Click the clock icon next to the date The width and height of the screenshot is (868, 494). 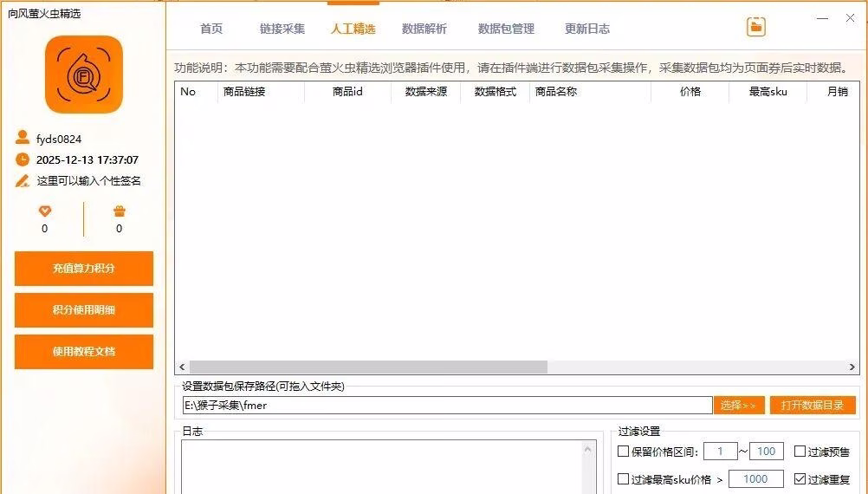coord(23,159)
